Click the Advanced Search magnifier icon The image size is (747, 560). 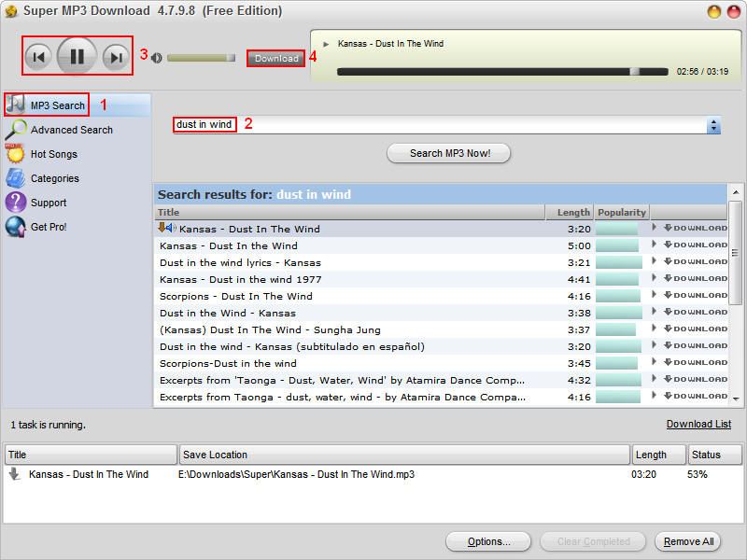[16, 129]
